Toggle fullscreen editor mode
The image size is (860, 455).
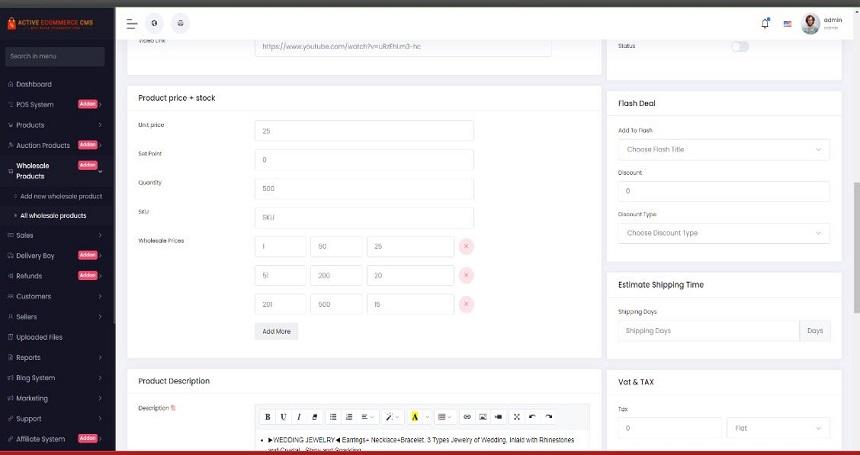(x=517, y=417)
